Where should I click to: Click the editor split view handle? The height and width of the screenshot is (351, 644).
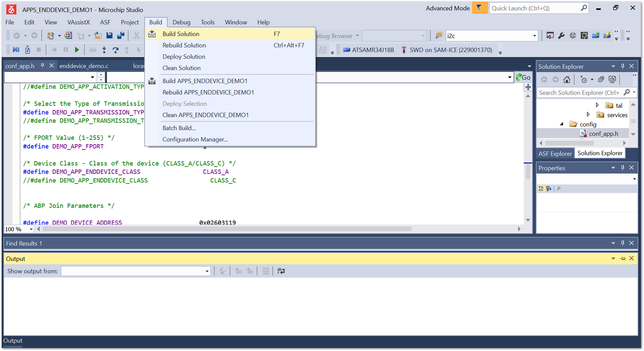click(528, 87)
